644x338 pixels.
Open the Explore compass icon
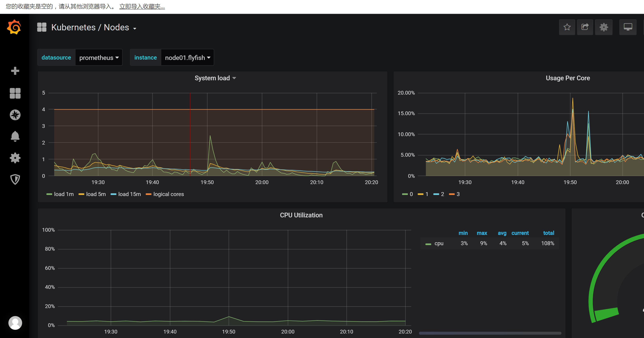tap(15, 115)
